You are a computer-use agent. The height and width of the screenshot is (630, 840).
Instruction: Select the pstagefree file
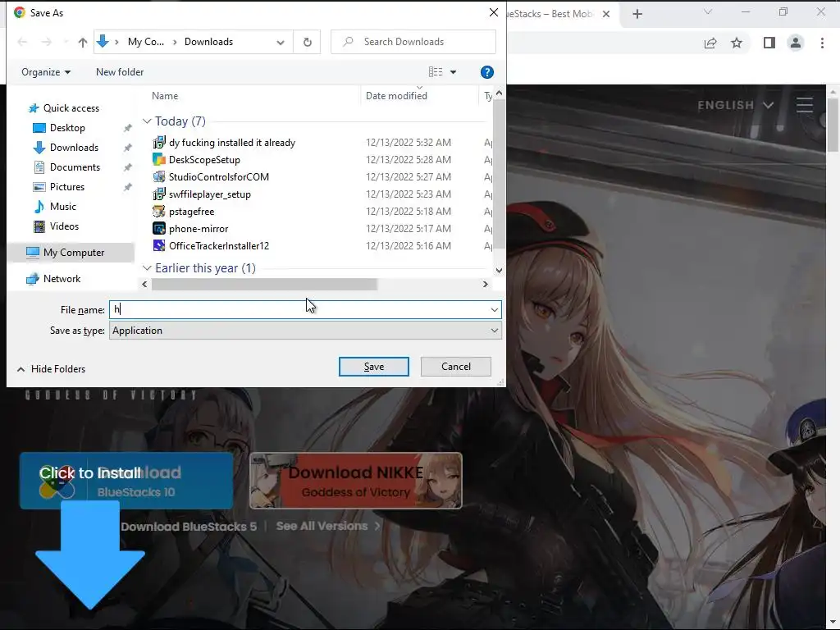191,211
